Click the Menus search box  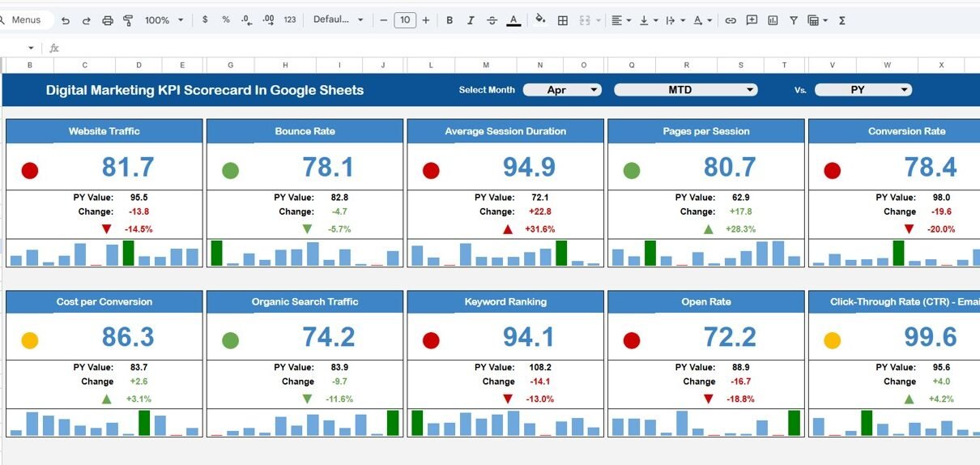click(27, 20)
